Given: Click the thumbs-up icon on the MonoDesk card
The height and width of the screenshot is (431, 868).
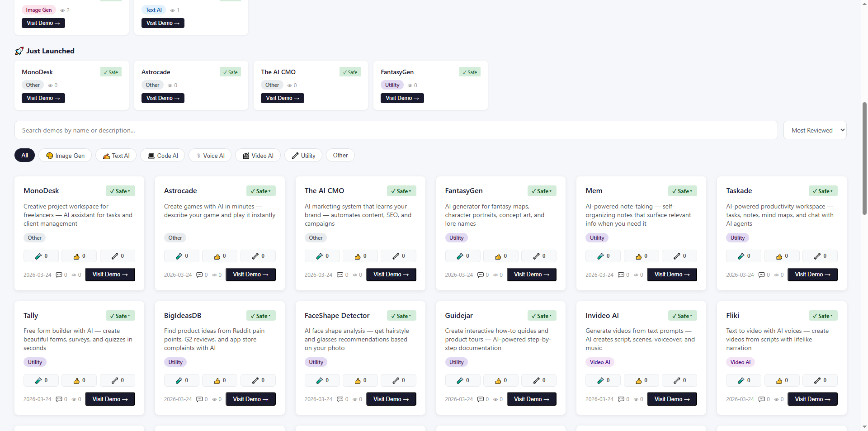Looking at the screenshot, I should point(76,256).
